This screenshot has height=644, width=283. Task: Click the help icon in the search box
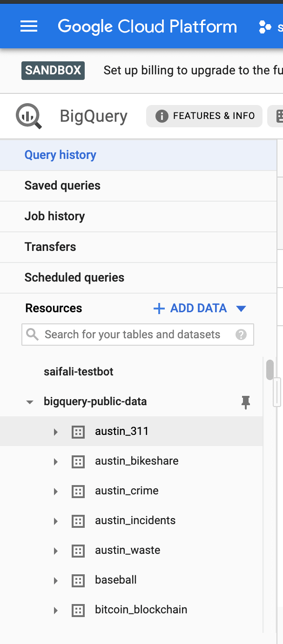tap(241, 335)
